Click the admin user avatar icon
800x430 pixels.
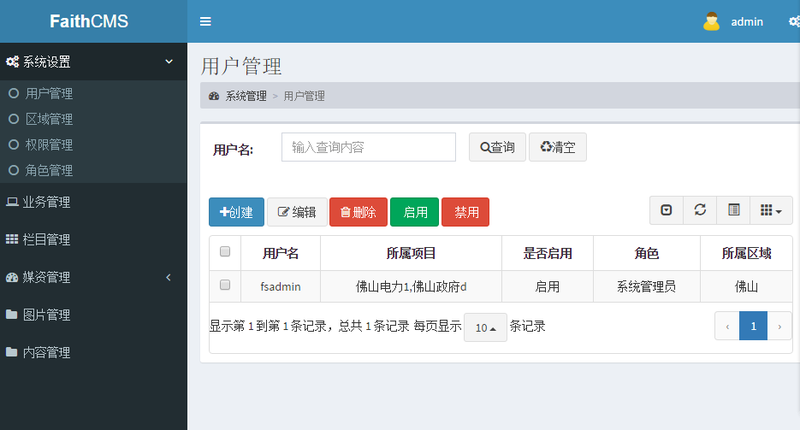(711, 21)
